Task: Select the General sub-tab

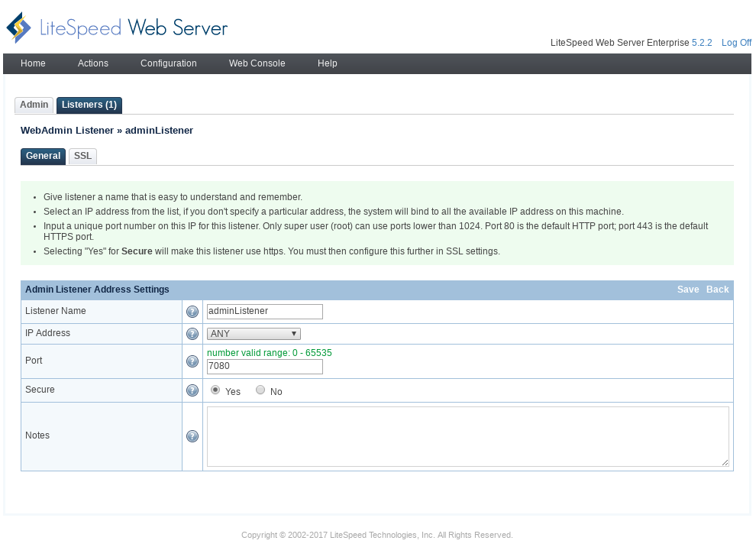Action: coord(43,157)
